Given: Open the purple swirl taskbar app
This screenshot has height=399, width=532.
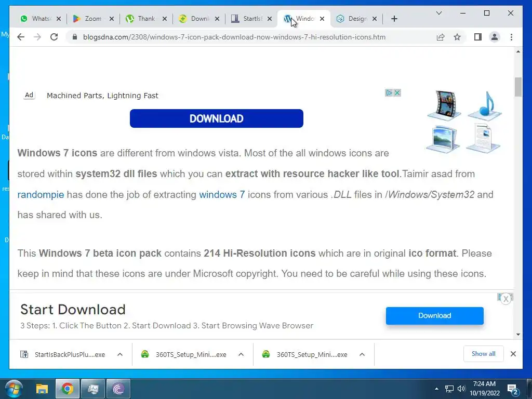Looking at the screenshot, I should coord(118,389).
